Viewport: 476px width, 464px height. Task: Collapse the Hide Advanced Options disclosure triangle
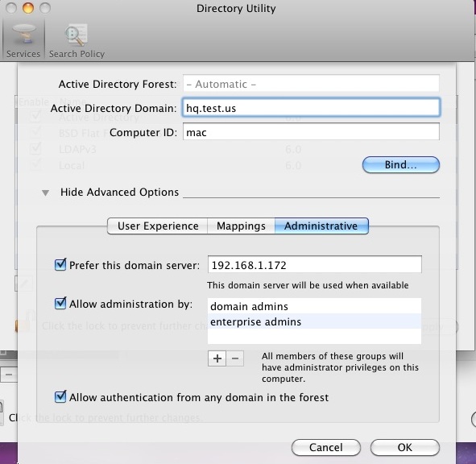tap(46, 193)
